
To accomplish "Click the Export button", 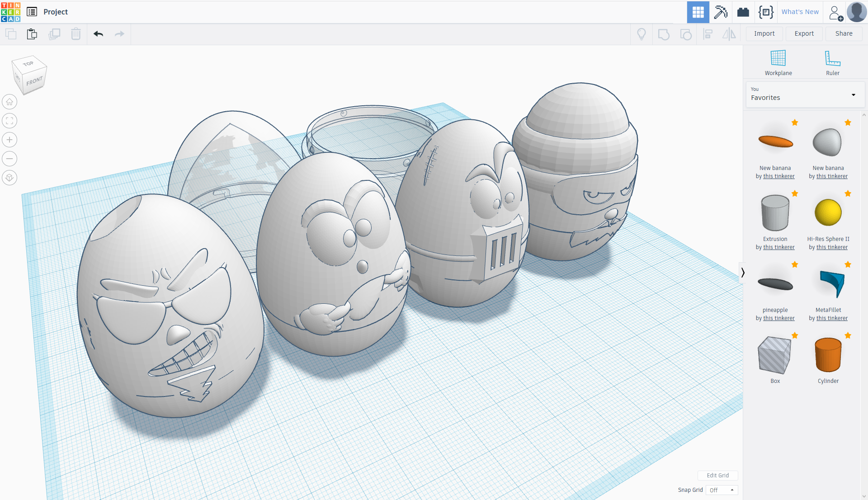I will click(x=804, y=34).
